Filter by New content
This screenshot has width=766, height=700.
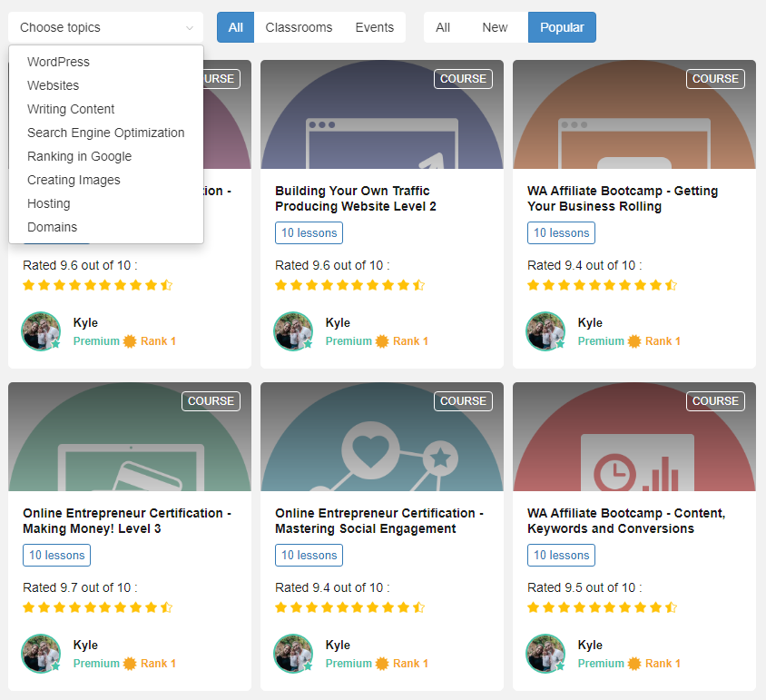tap(495, 27)
